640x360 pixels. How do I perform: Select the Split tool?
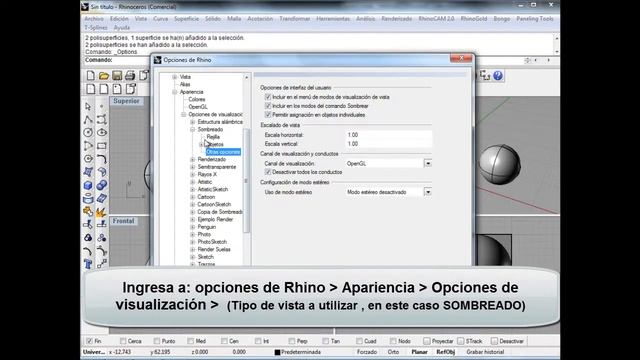(x=102, y=224)
